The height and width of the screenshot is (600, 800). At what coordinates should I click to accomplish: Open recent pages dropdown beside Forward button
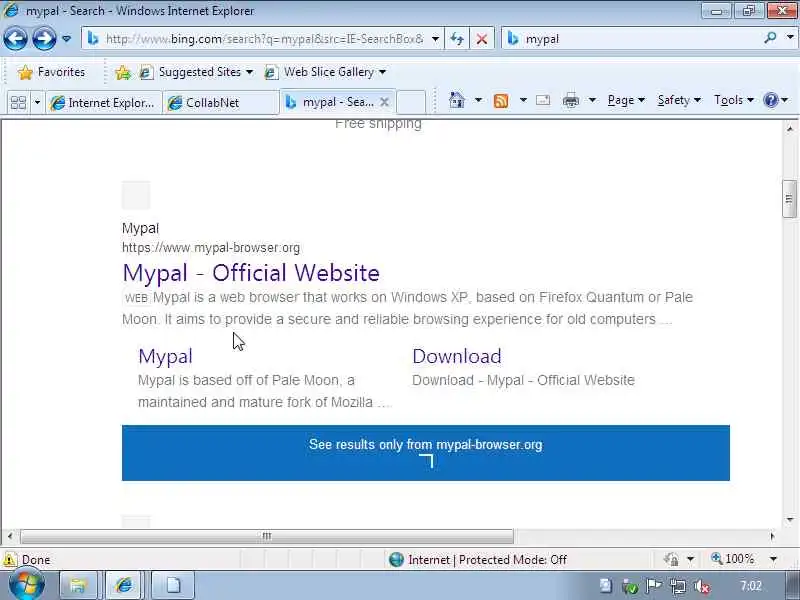66,39
